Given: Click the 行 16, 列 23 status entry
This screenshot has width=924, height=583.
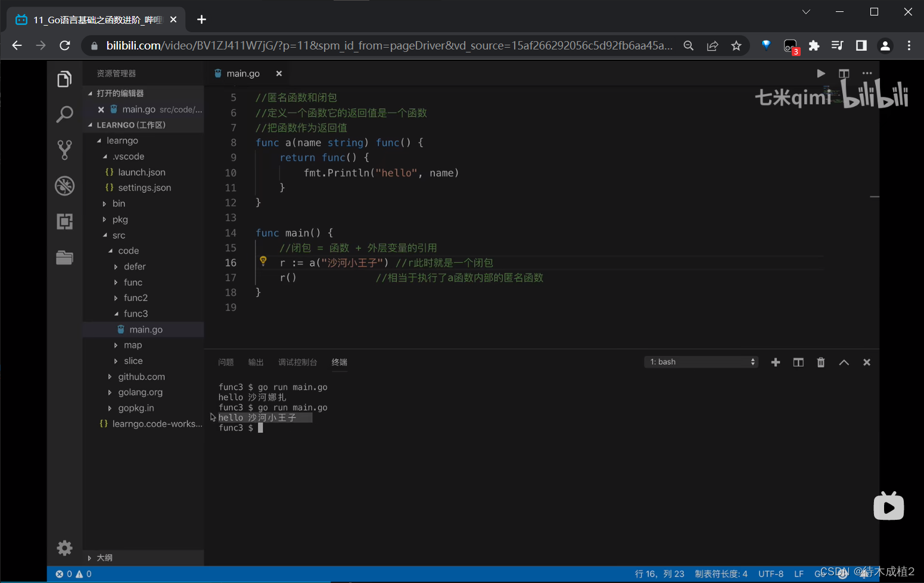Looking at the screenshot, I should (x=659, y=574).
